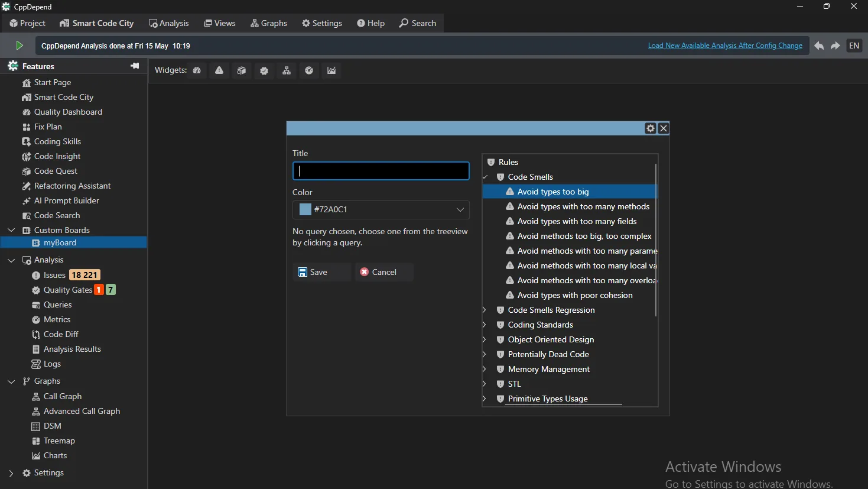This screenshot has width=868, height=489.
Task: Open Refactoring Assistant
Action: point(72,186)
